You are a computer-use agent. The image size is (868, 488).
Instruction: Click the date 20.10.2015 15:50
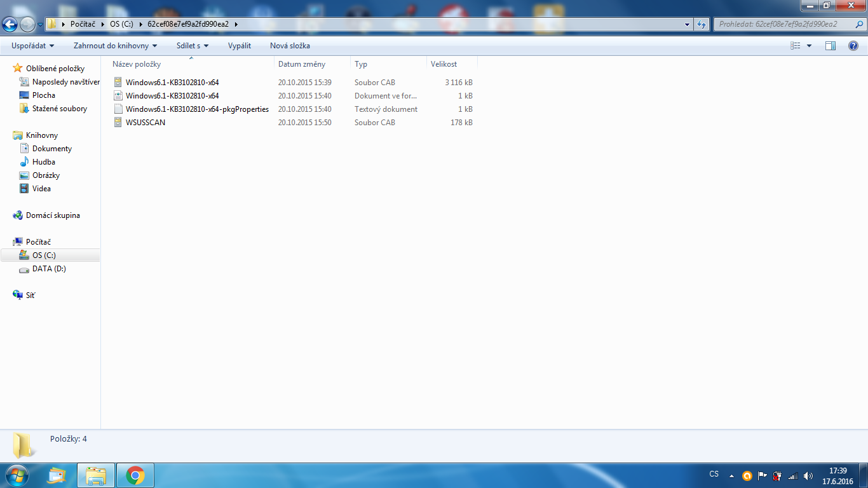coord(304,123)
